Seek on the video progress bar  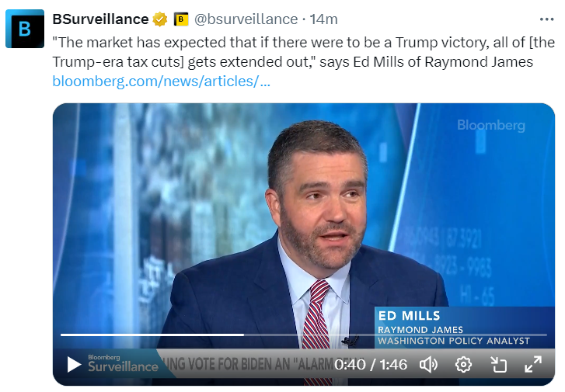point(303,335)
